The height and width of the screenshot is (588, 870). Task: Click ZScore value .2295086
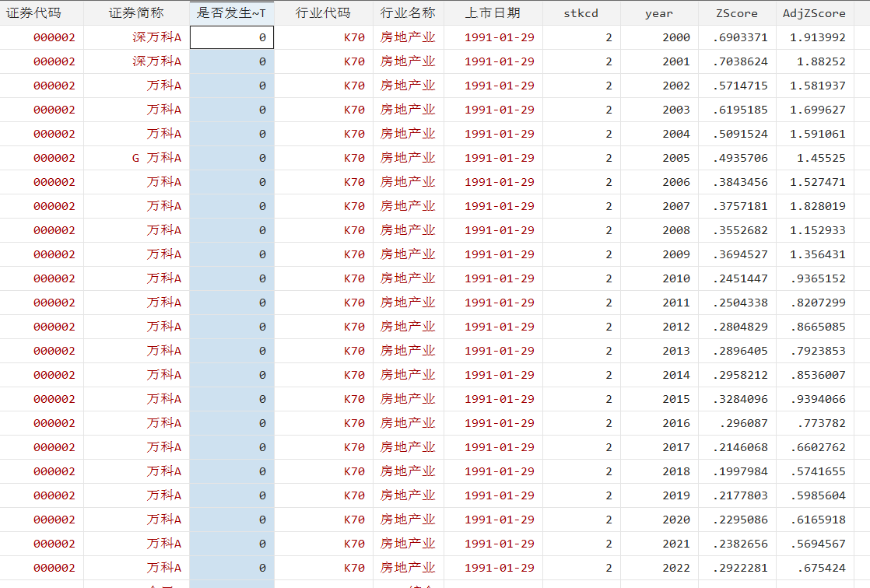pos(740,520)
